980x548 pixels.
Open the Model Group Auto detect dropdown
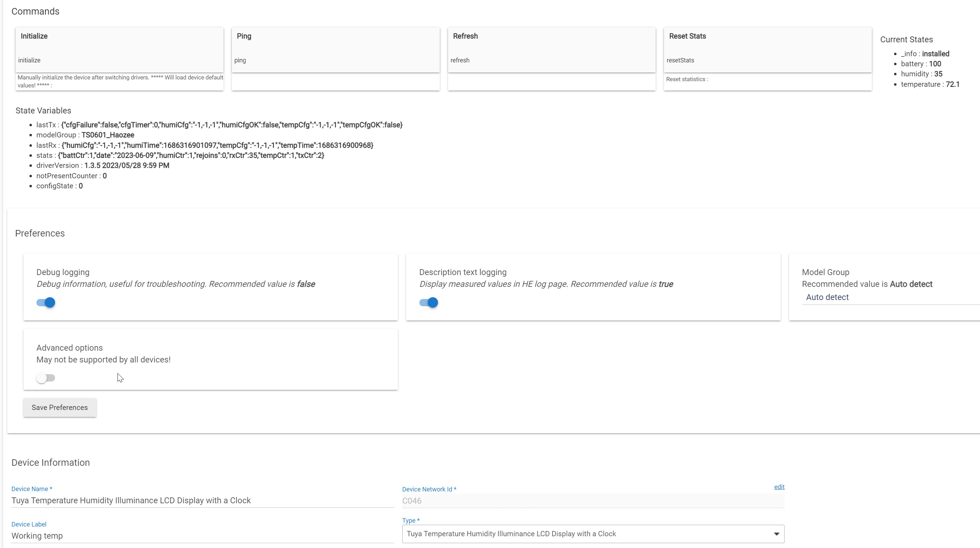pos(890,298)
